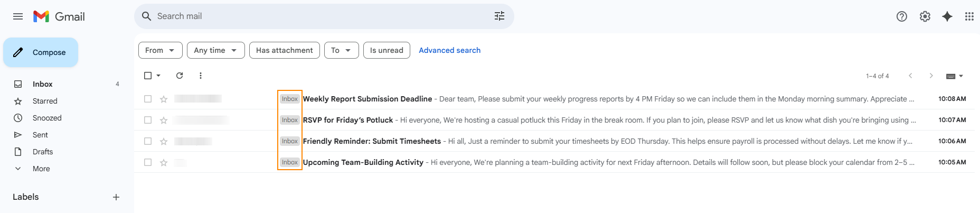Open the Advanced search link
Image resolution: width=980 pixels, height=213 pixels.
[450, 50]
